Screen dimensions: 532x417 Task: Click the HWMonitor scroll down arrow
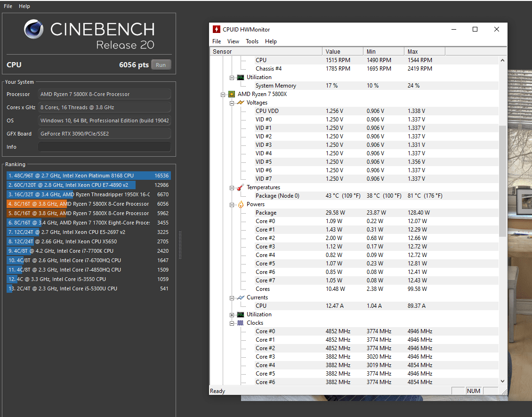click(x=502, y=381)
